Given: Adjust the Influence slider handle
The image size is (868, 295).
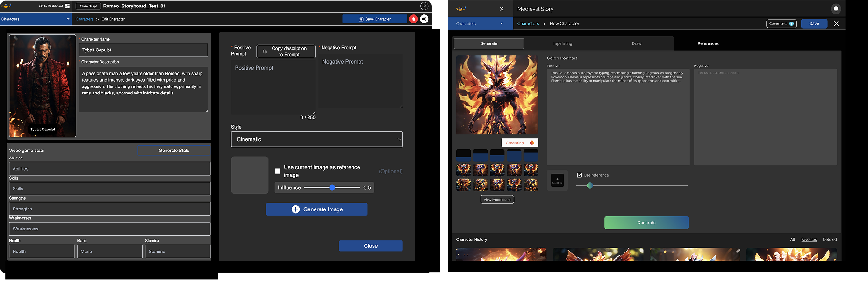Looking at the screenshot, I should coord(332,187).
